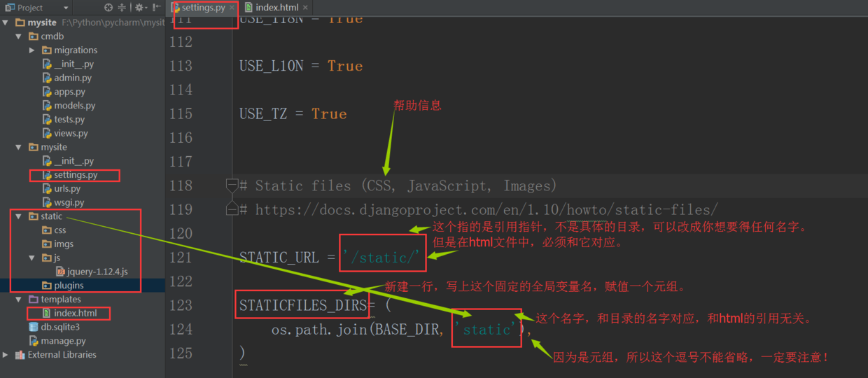Click line number 121 in gutter
The height and width of the screenshot is (378, 868).
[181, 257]
